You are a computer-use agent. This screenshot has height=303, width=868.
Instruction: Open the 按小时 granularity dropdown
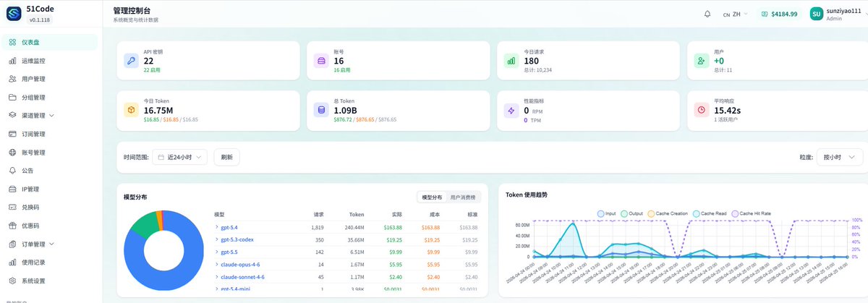tap(839, 157)
